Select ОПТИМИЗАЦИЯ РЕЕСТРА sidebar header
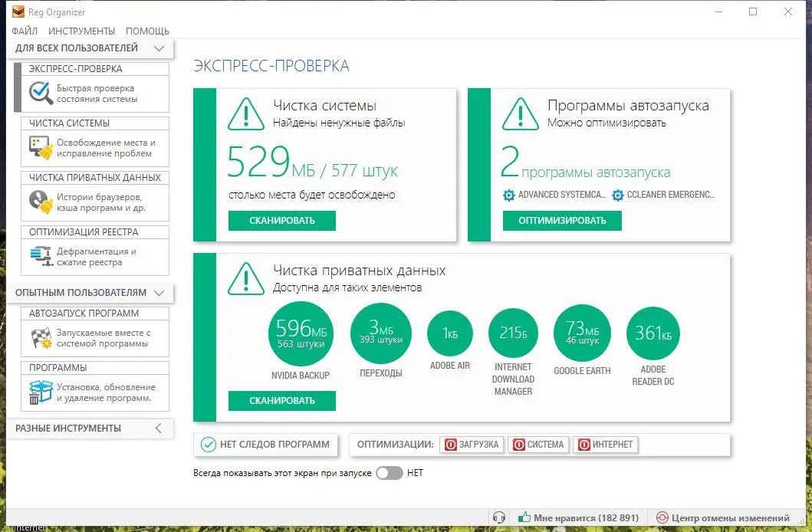 (x=95, y=232)
